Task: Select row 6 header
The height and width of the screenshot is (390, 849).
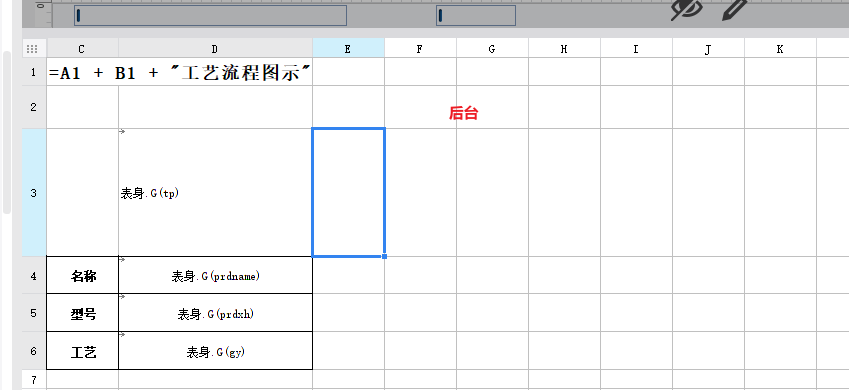Action: [x=34, y=350]
